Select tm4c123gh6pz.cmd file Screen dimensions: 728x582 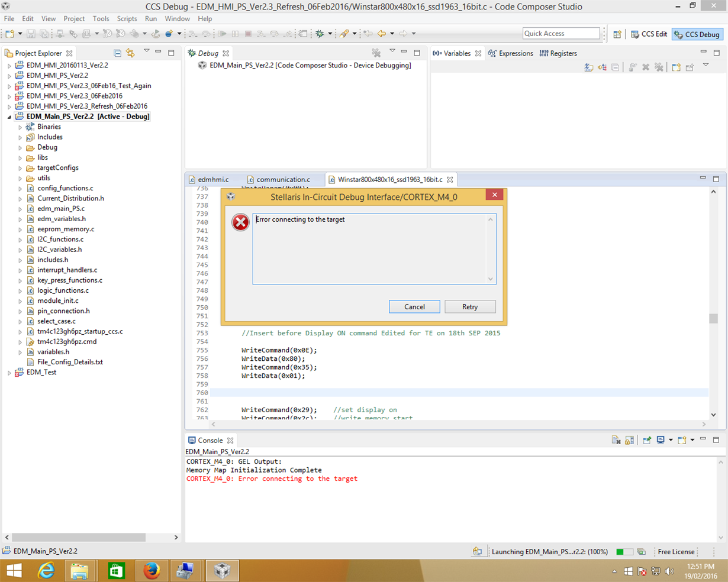(67, 342)
